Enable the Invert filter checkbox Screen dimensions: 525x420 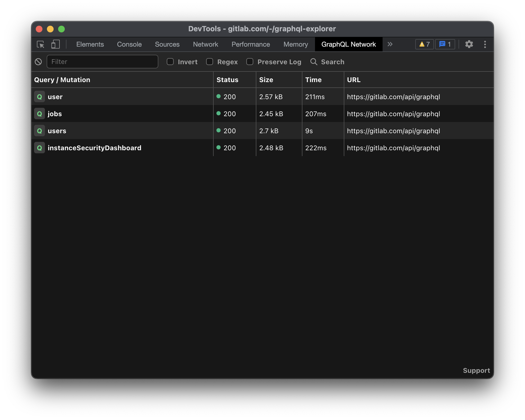(170, 62)
